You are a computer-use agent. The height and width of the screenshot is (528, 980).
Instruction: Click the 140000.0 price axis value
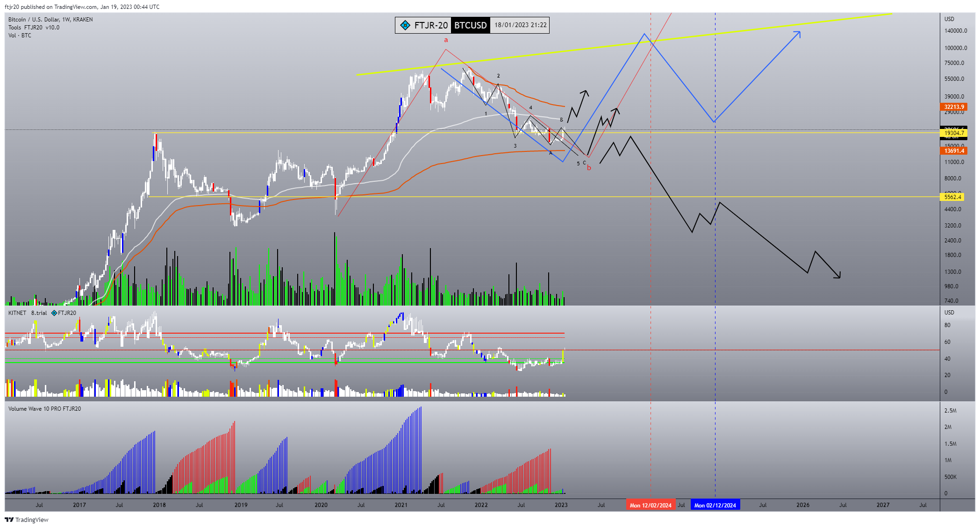(956, 31)
